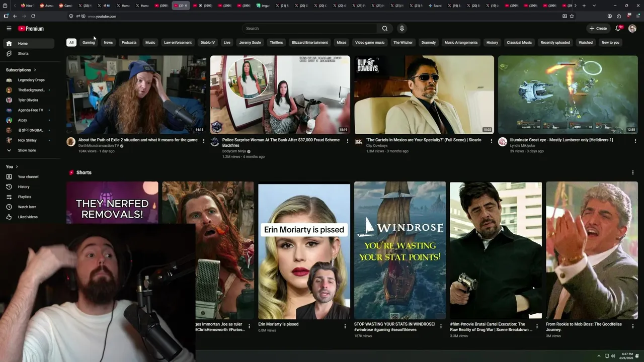The image size is (644, 362).
Task: Open more options for Shorts shelf
Action: (632, 172)
